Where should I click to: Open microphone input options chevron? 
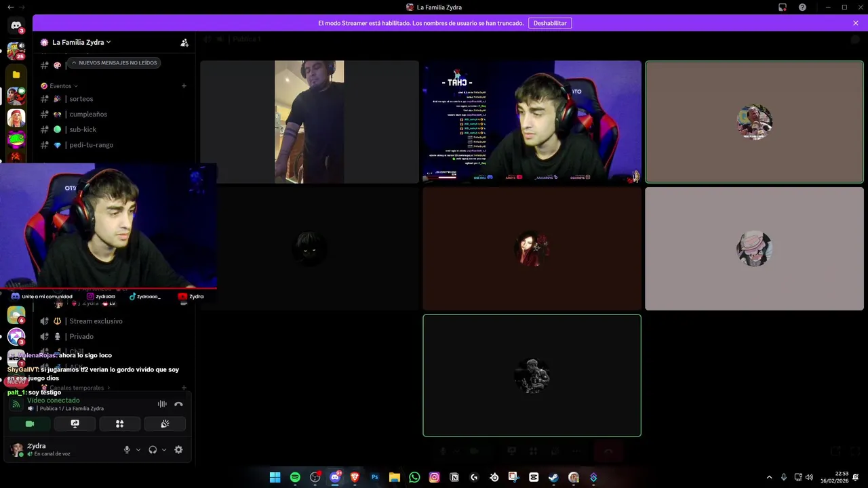pos(138,449)
